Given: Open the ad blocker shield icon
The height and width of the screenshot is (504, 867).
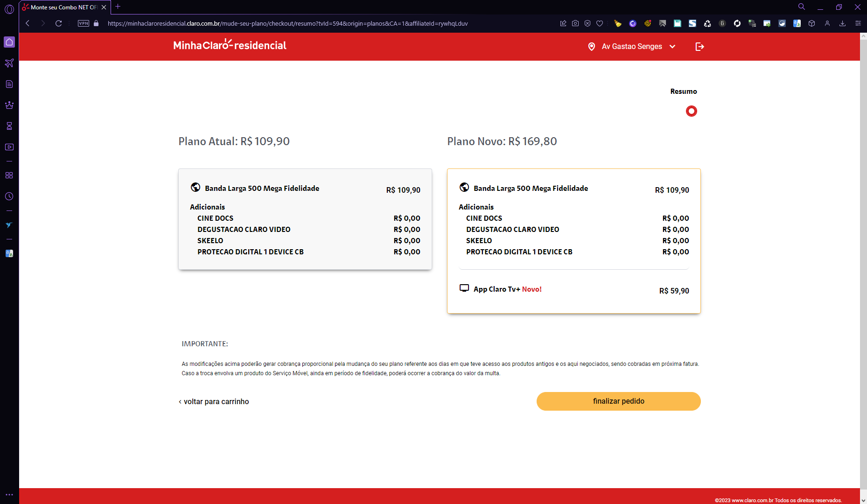Looking at the screenshot, I should pyautogui.click(x=587, y=23).
